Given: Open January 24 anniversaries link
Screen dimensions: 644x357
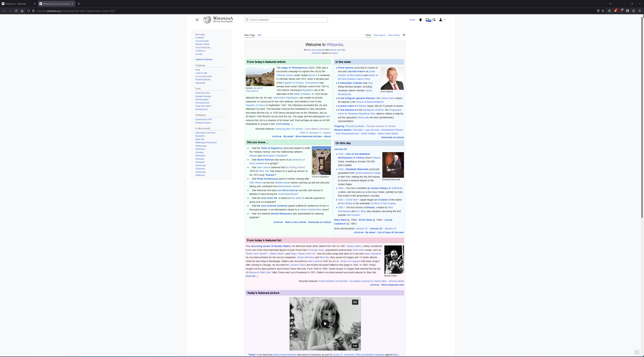Looking at the screenshot, I should point(390,229).
